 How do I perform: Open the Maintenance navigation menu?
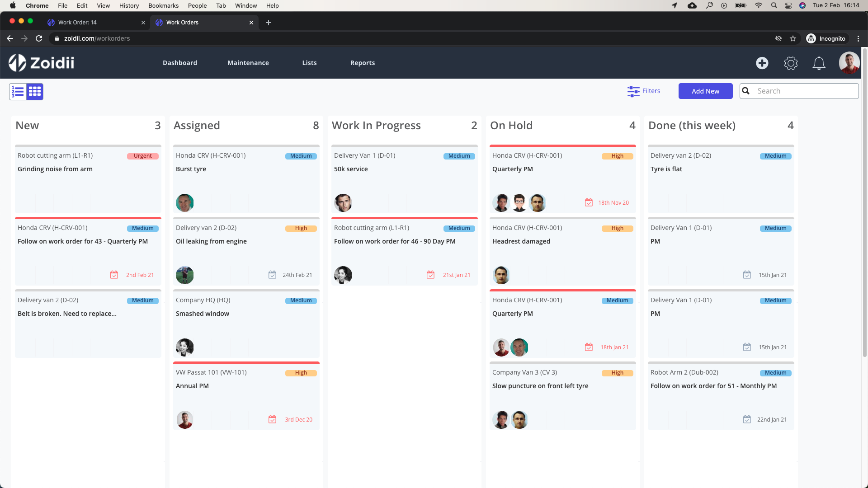[x=248, y=63]
